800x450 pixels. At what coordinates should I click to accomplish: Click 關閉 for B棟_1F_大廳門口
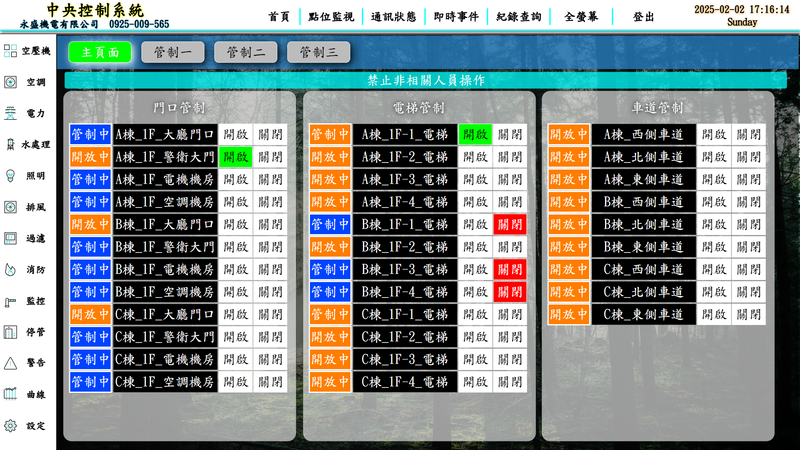[270, 224]
